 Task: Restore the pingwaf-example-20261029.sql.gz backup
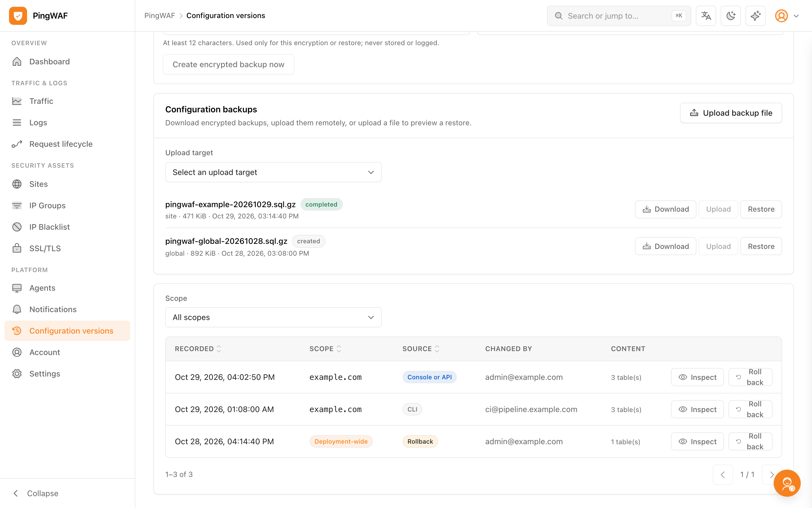click(x=761, y=209)
